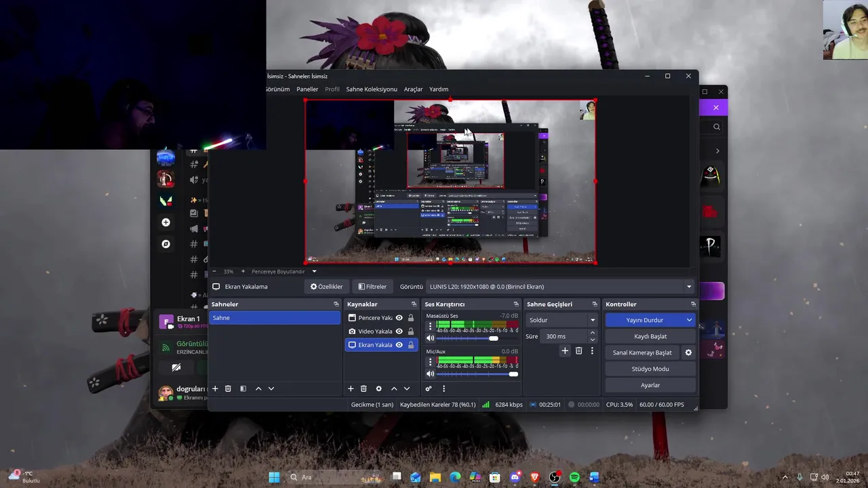This screenshot has height=488, width=868.
Task: Open preview scaling dropdown Pencereye Boyutlandır
Action: (x=284, y=271)
